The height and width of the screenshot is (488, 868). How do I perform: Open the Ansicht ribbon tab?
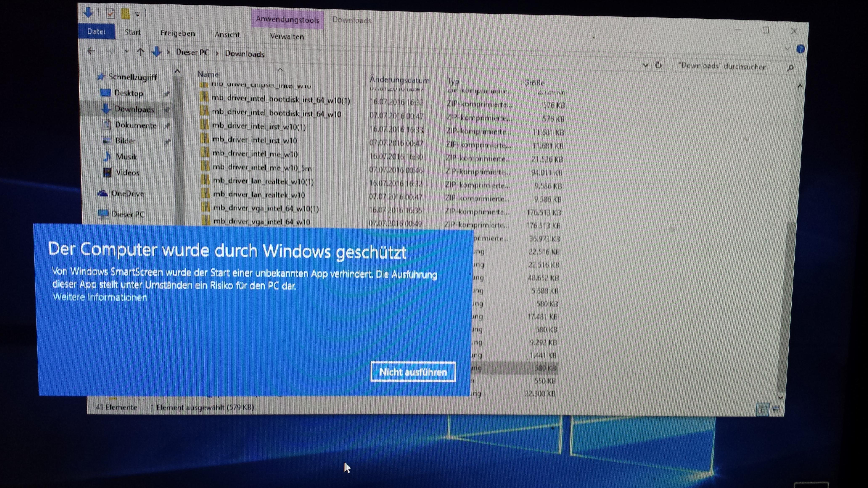pos(227,35)
